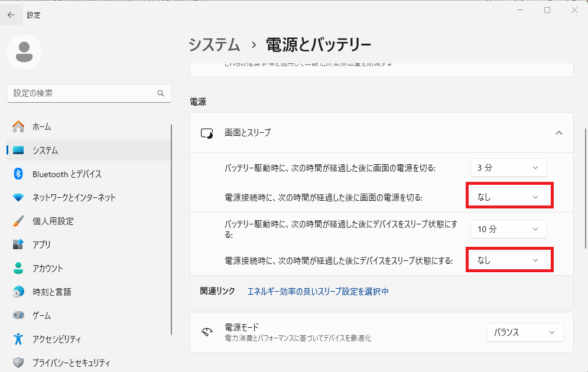Click the main content vertical scrollbar
This screenshot has height=372, width=588.
[x=586, y=188]
